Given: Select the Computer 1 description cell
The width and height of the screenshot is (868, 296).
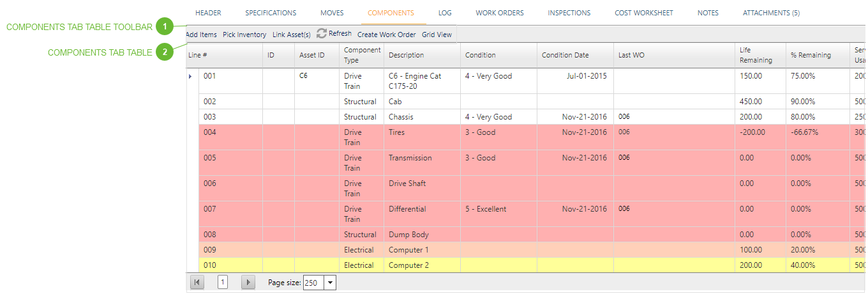Looking at the screenshot, I should [x=423, y=250].
